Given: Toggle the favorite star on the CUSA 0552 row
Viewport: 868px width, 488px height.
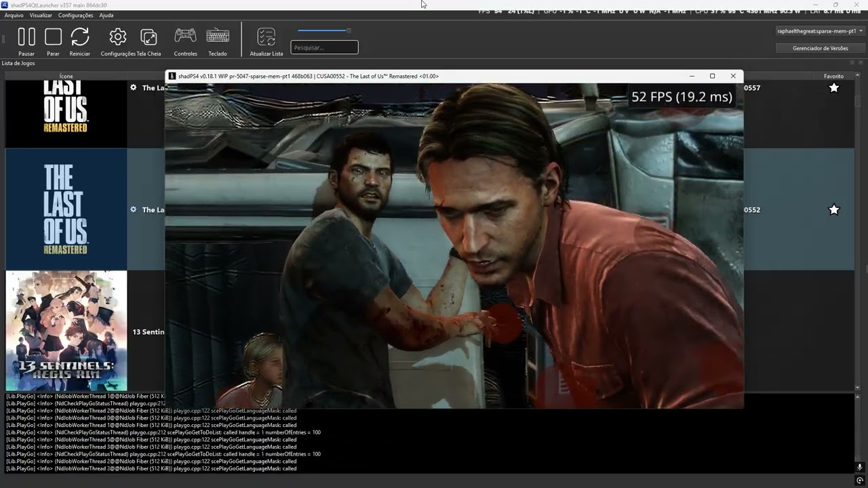Looking at the screenshot, I should [834, 209].
